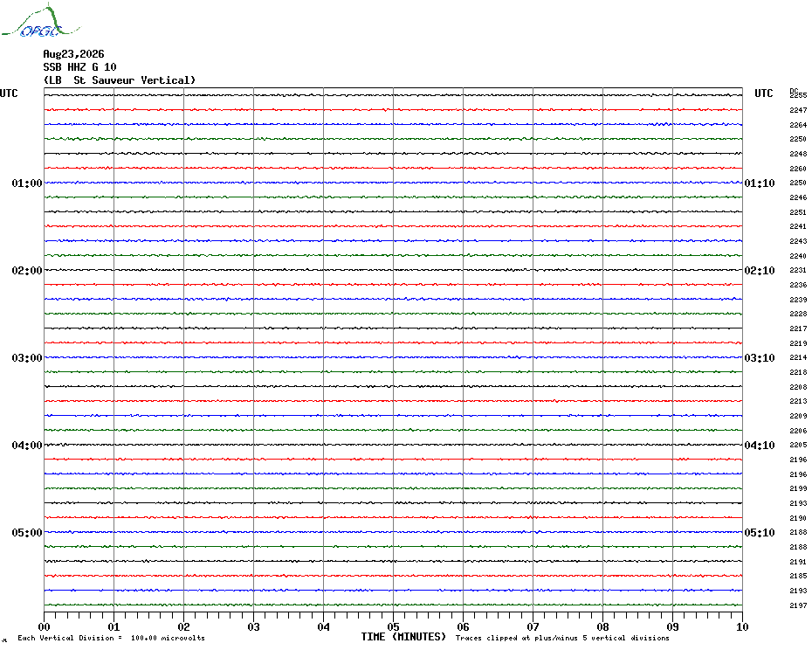Viewport: 812px width, 650px height.
Task: Click the DC value 2199
Action: pyautogui.click(x=798, y=488)
